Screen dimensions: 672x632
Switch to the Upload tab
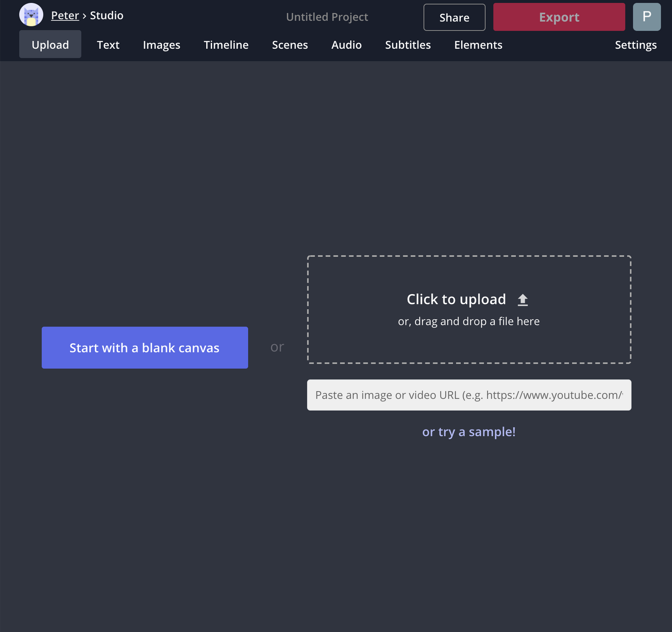(x=50, y=45)
